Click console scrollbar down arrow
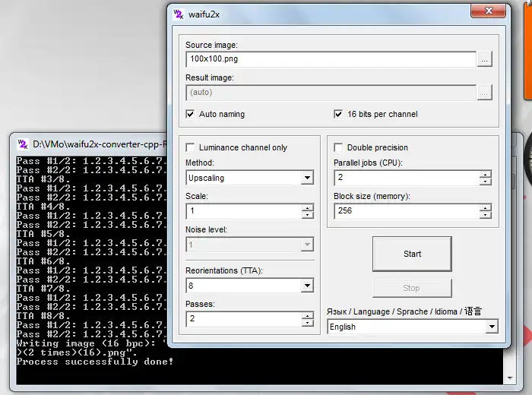This screenshot has height=395, width=532. [x=510, y=378]
